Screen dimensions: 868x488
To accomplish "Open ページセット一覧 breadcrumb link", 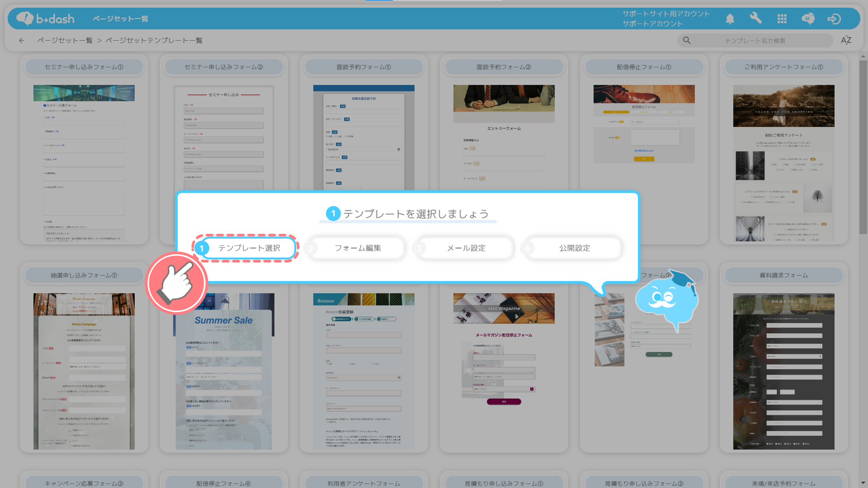I will pos(65,40).
